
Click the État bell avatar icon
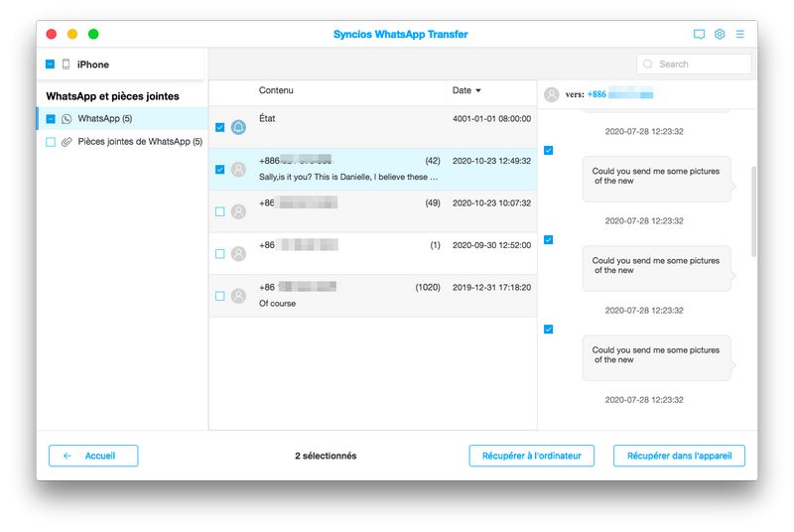tap(238, 127)
